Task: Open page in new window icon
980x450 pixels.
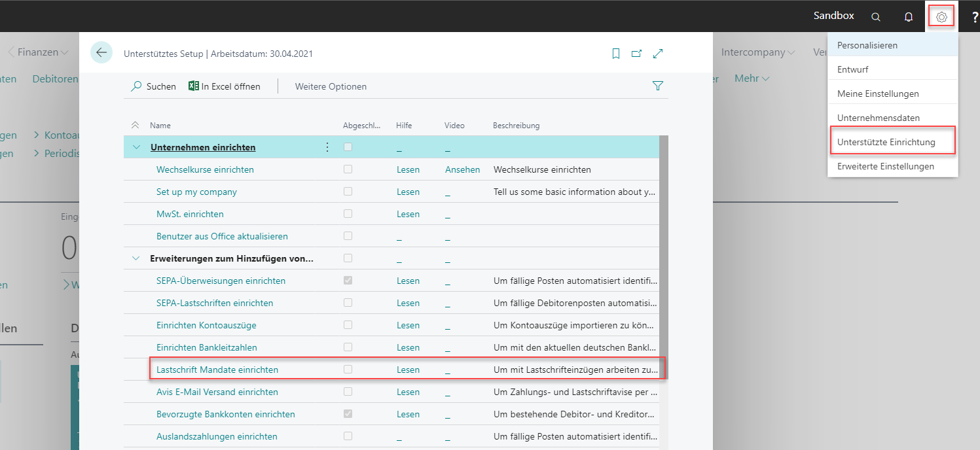Action: (x=636, y=54)
